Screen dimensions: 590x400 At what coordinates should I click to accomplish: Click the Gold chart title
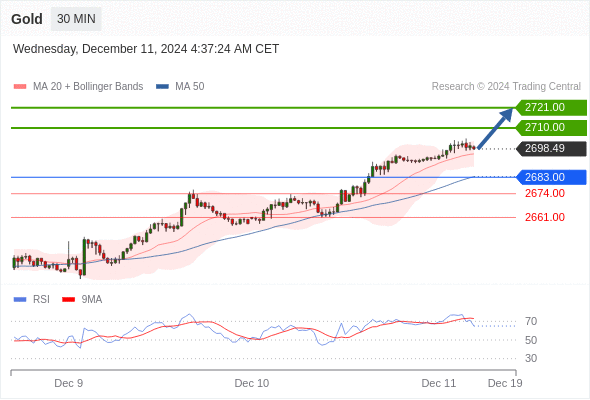pos(27,19)
